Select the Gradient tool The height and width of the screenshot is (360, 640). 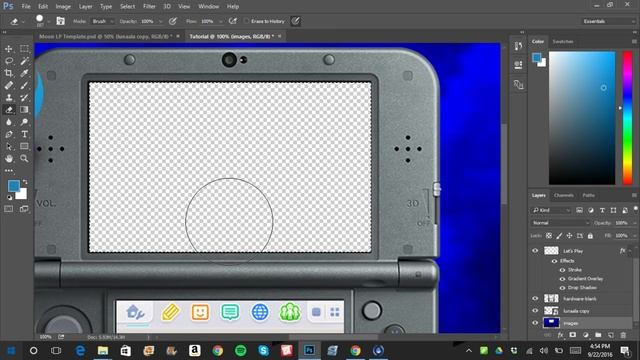click(24, 109)
